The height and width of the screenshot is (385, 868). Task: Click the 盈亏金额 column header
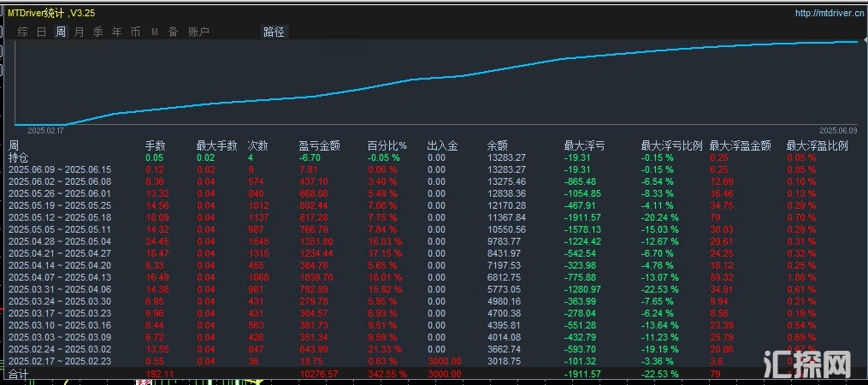click(x=320, y=145)
